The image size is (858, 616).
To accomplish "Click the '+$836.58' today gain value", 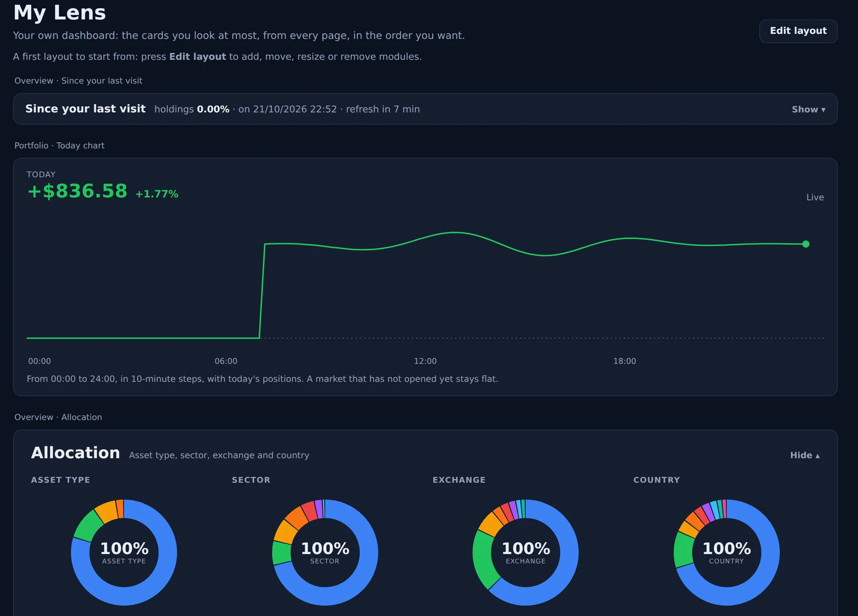I will point(78,191).
